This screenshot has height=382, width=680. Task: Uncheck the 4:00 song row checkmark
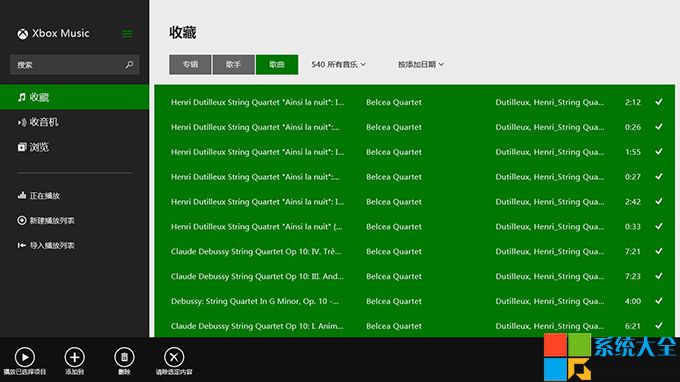pyautogui.click(x=659, y=301)
